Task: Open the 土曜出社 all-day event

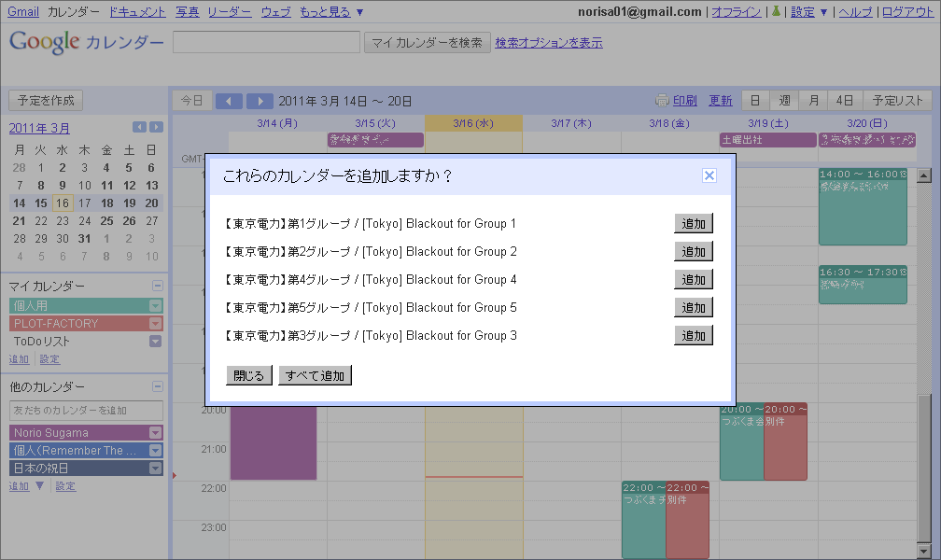Action: tap(768, 140)
